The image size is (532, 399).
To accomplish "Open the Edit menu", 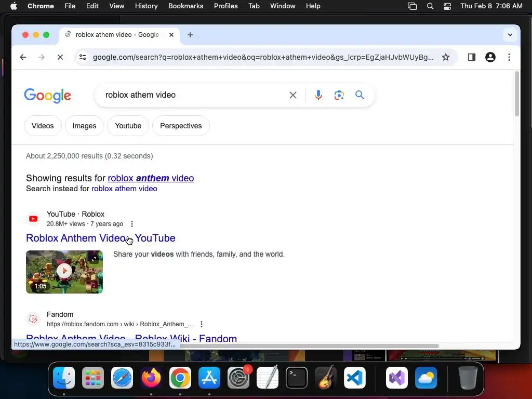I will (x=92, y=6).
